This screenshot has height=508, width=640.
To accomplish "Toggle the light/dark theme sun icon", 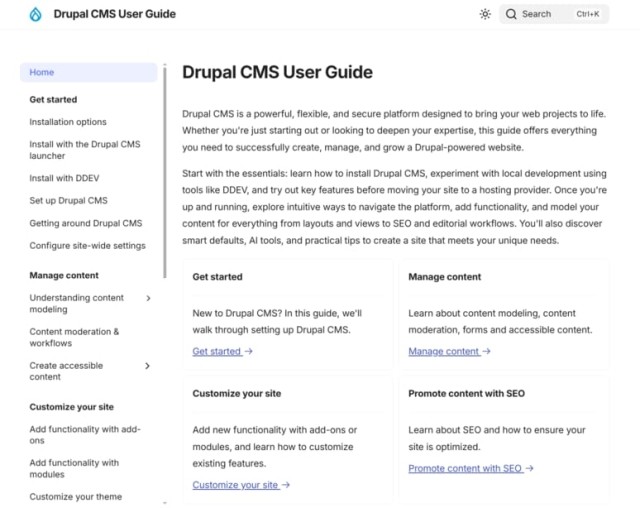I will [485, 14].
